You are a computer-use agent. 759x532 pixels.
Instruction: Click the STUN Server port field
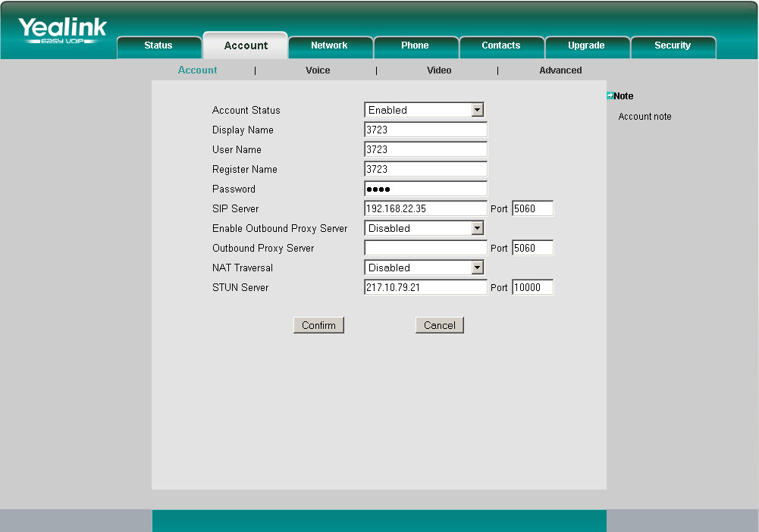pos(532,287)
